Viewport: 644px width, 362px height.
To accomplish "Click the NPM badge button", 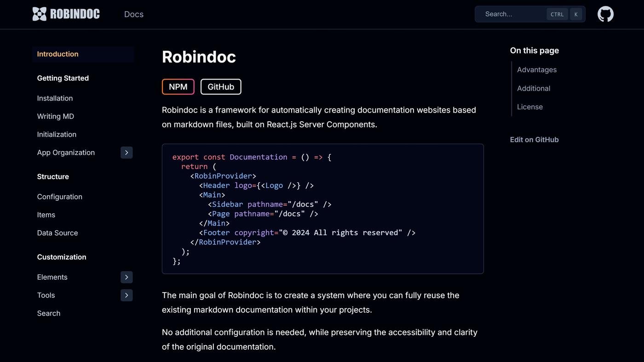I will click(x=178, y=87).
